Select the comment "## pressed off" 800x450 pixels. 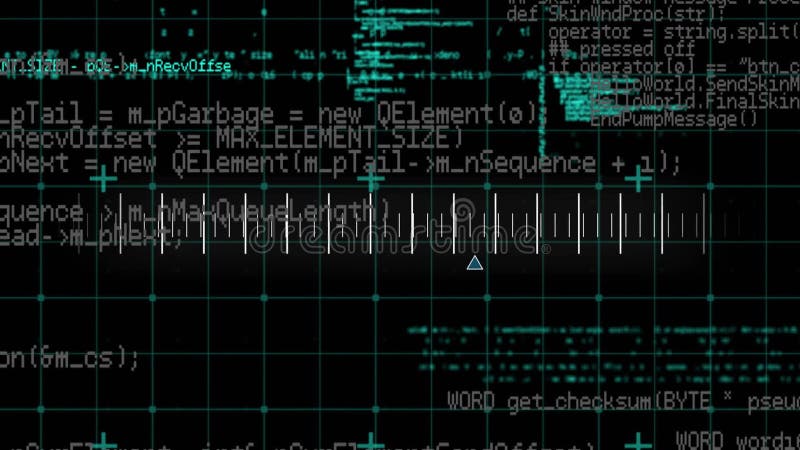point(622,49)
